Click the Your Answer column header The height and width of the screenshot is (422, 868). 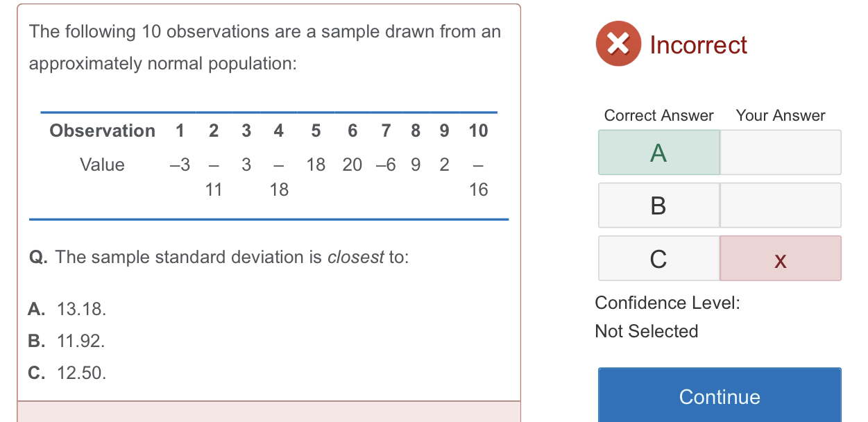click(x=781, y=115)
